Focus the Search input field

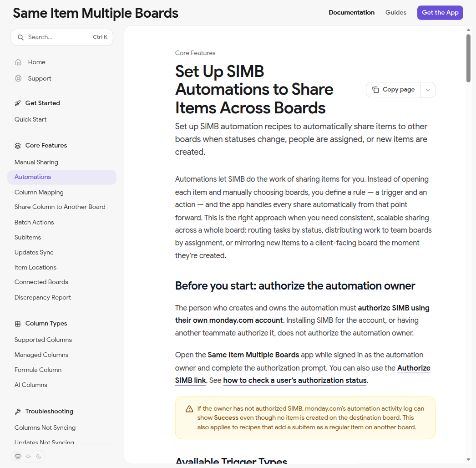pyautogui.click(x=62, y=37)
